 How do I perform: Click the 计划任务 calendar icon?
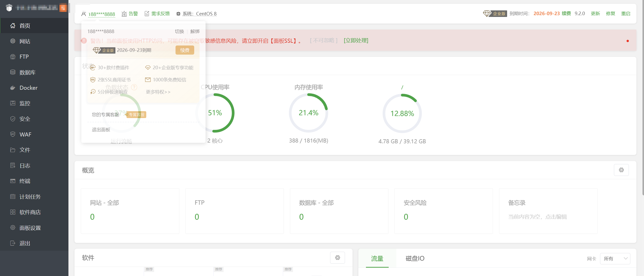[13, 196]
